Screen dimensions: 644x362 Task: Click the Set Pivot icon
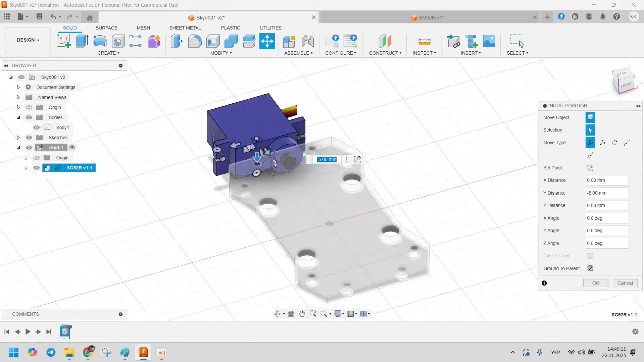click(590, 168)
